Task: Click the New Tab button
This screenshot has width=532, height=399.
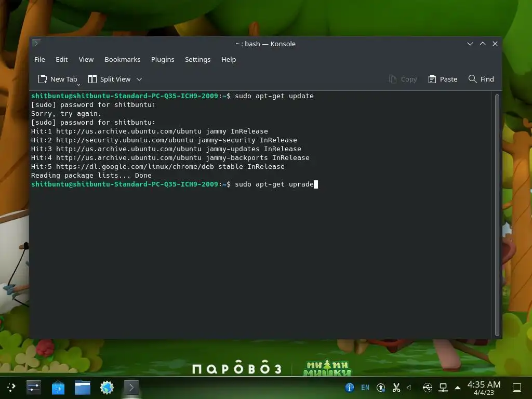Action: coord(57,79)
